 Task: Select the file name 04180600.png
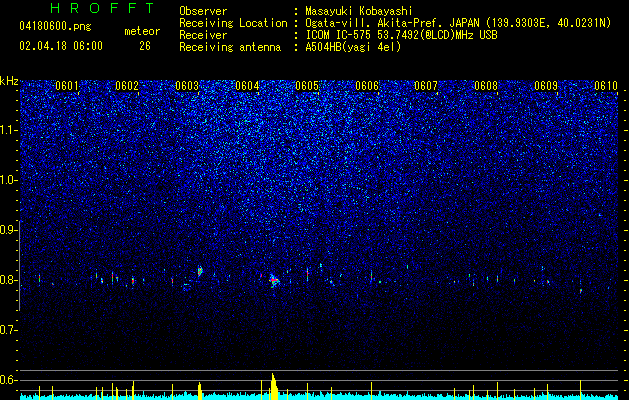click(x=55, y=27)
